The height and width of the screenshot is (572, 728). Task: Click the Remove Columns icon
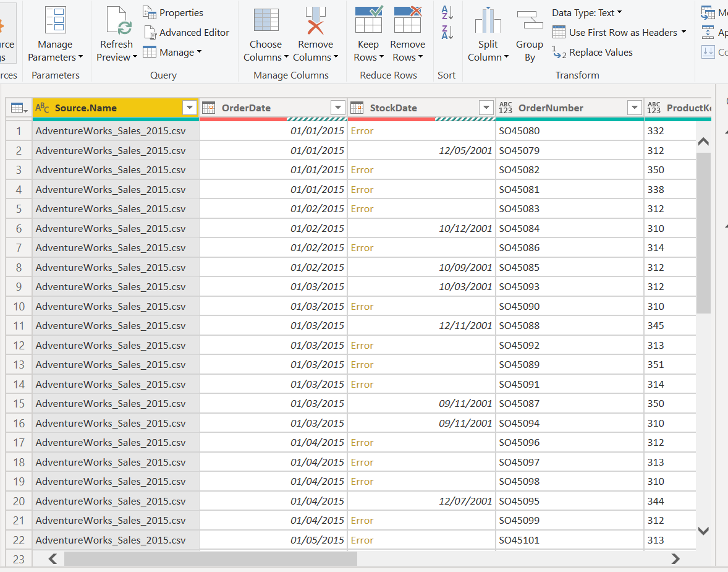[x=316, y=20]
